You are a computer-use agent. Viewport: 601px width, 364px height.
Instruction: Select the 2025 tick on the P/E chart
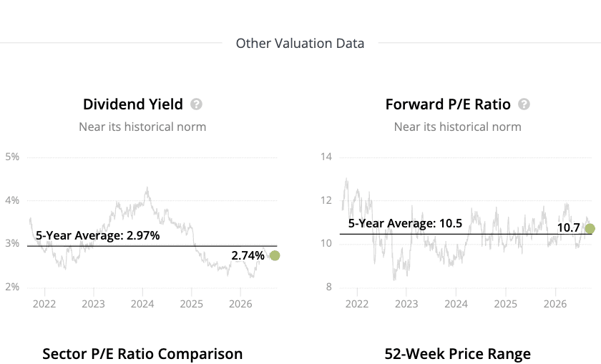[506, 304]
